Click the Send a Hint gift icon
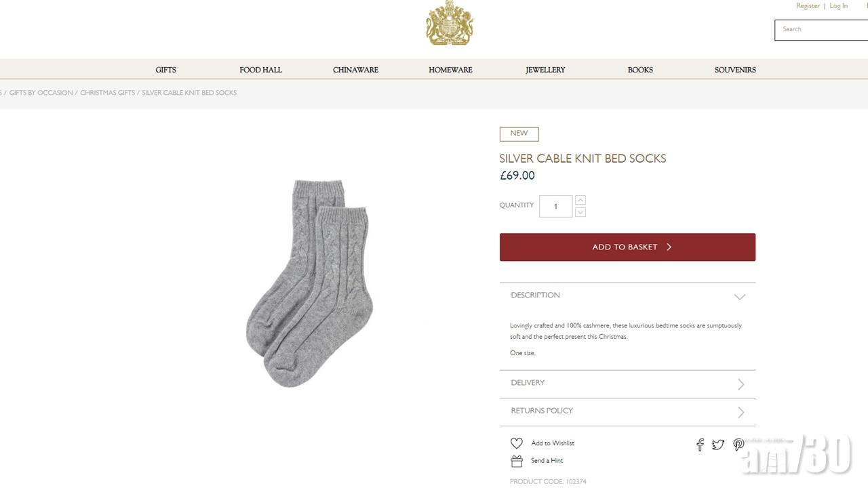 (x=517, y=461)
